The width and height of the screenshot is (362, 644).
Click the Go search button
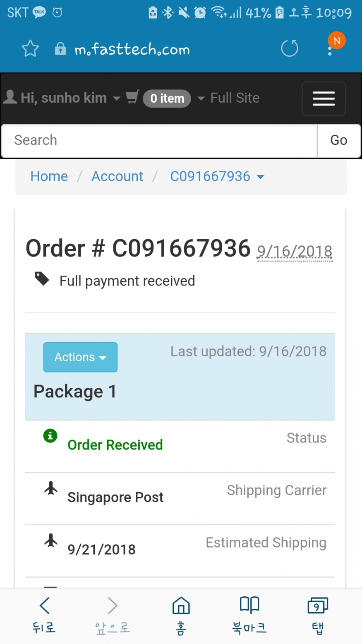point(339,140)
